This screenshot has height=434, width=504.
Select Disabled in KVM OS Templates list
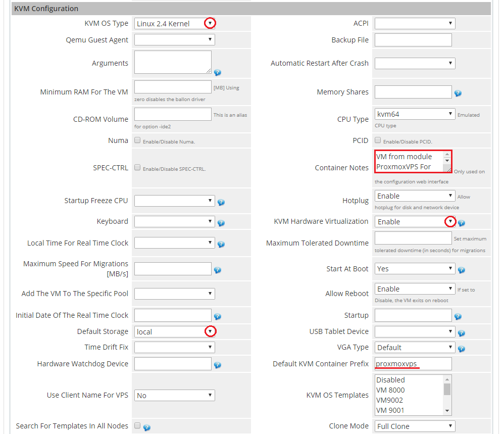coord(409,380)
